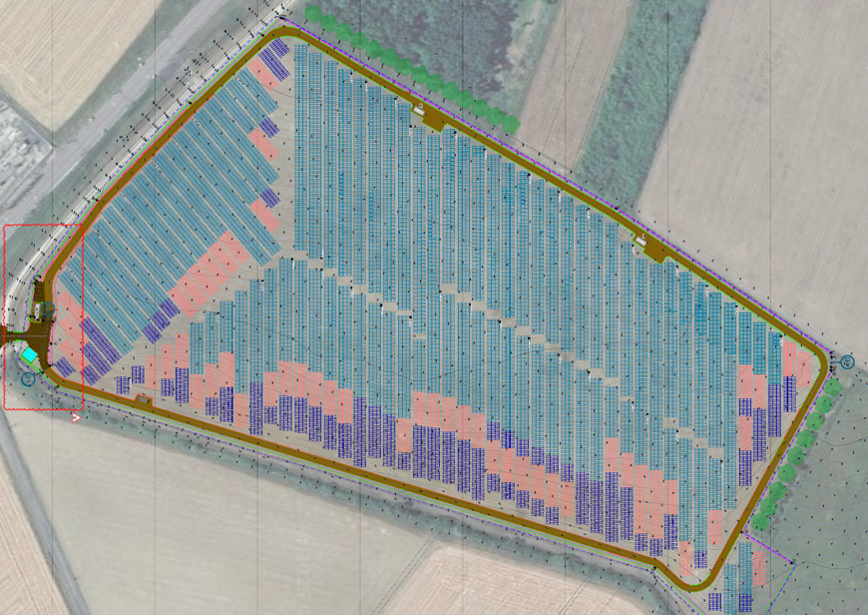868x615 pixels.
Task: Click the blue circle marker beside the entrance building
Action: click(48, 308)
